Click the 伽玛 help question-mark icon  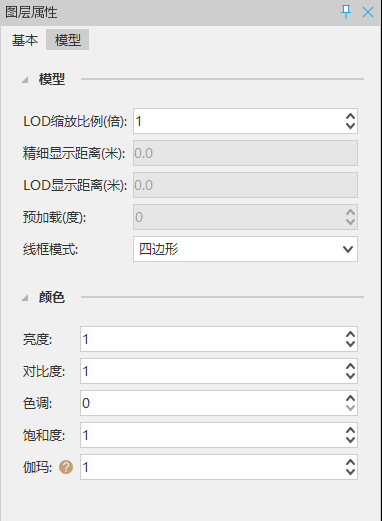coord(66,467)
